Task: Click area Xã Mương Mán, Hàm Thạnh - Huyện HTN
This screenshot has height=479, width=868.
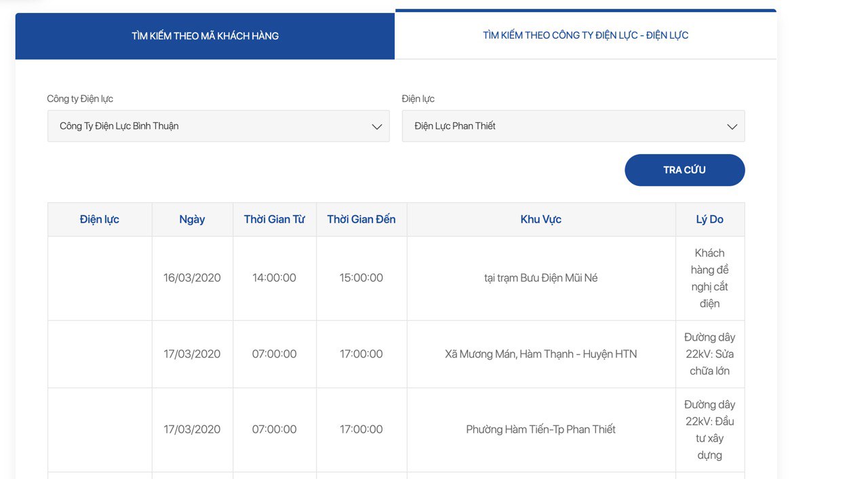Action: (x=541, y=354)
